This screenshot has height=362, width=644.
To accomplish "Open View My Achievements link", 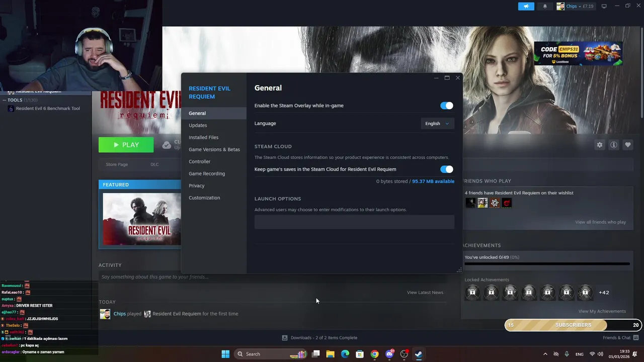I will click(x=602, y=311).
